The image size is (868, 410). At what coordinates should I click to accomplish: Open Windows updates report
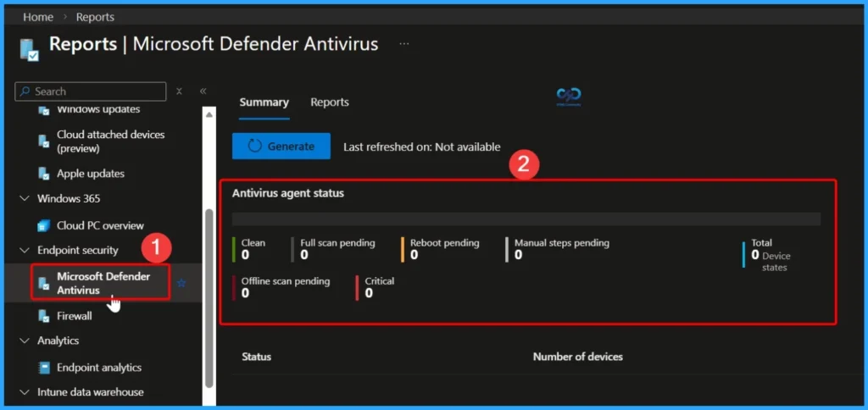click(98, 109)
